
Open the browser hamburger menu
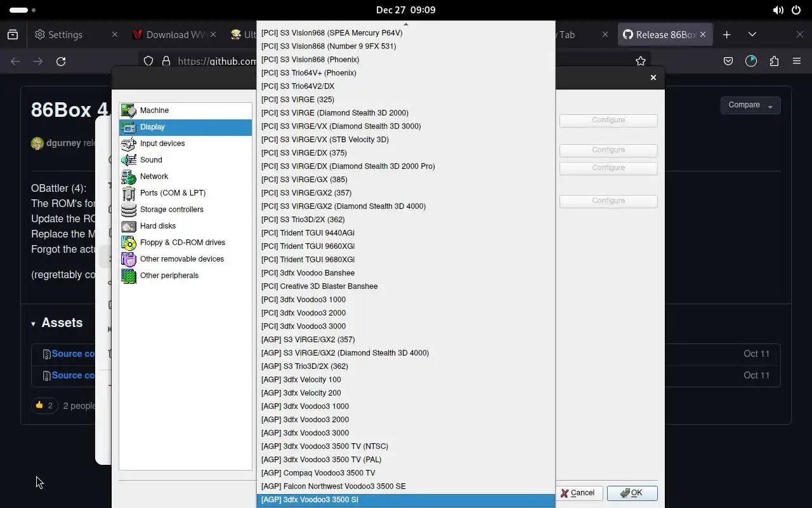pos(797,61)
